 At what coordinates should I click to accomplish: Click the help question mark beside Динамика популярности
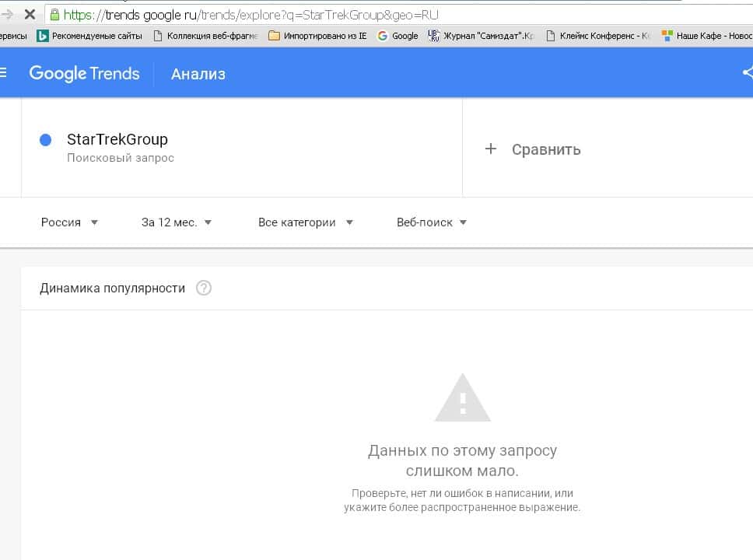204,289
